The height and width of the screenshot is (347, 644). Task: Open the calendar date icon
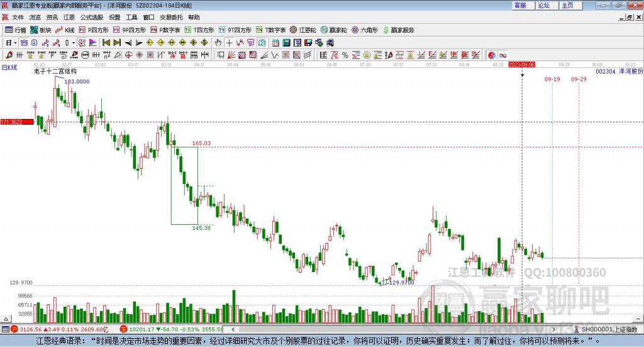point(275,43)
